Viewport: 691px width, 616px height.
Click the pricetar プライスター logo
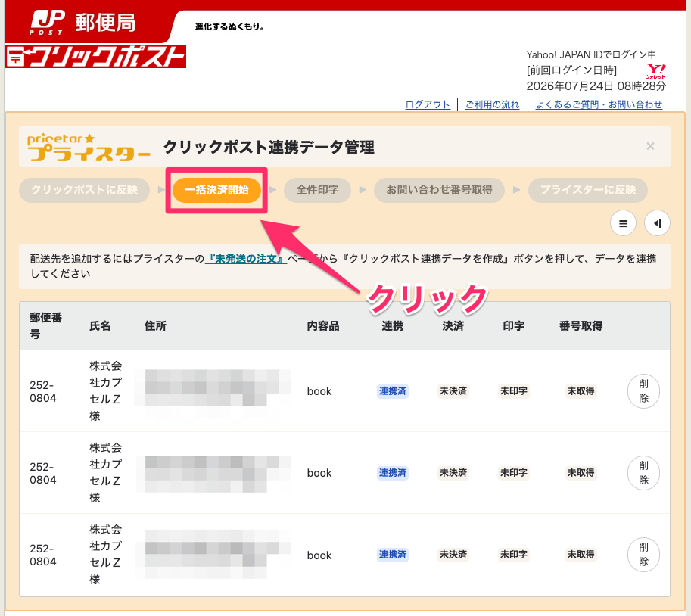(x=88, y=147)
